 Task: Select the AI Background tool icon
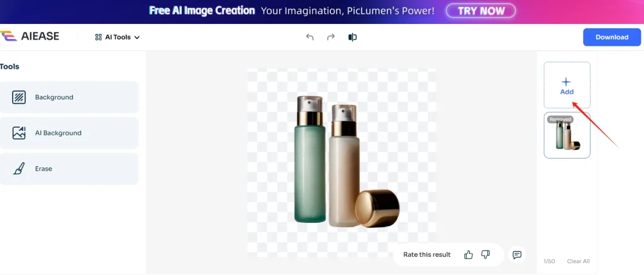pos(19,133)
